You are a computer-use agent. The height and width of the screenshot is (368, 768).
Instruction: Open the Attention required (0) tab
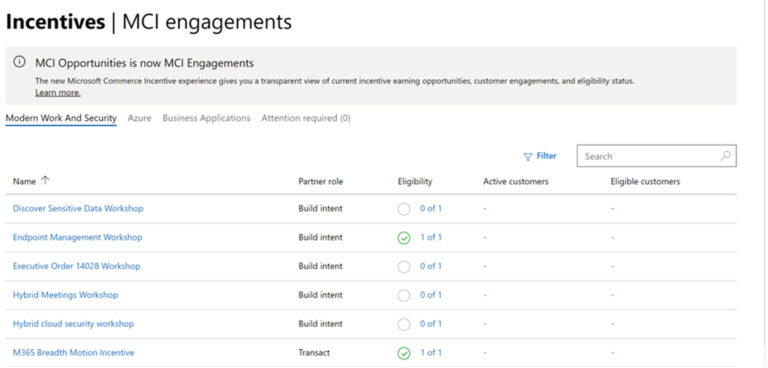point(306,118)
